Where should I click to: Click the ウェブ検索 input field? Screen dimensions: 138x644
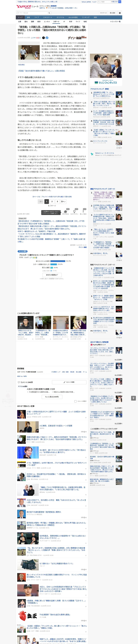tap(104, 2)
